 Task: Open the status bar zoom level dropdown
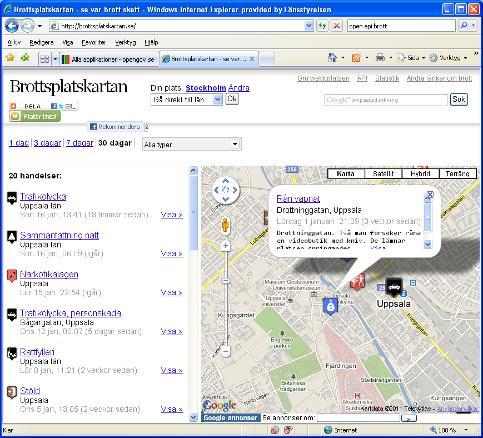pos(466,430)
